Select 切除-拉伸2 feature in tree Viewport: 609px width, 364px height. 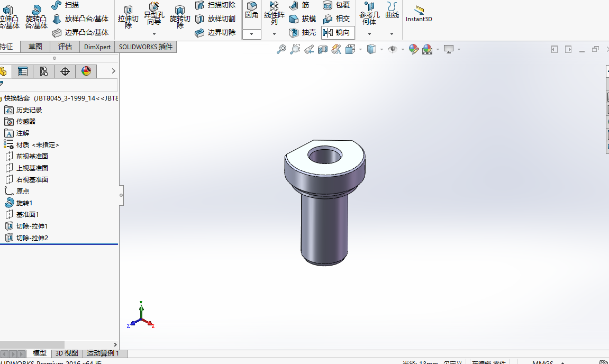click(x=26, y=238)
